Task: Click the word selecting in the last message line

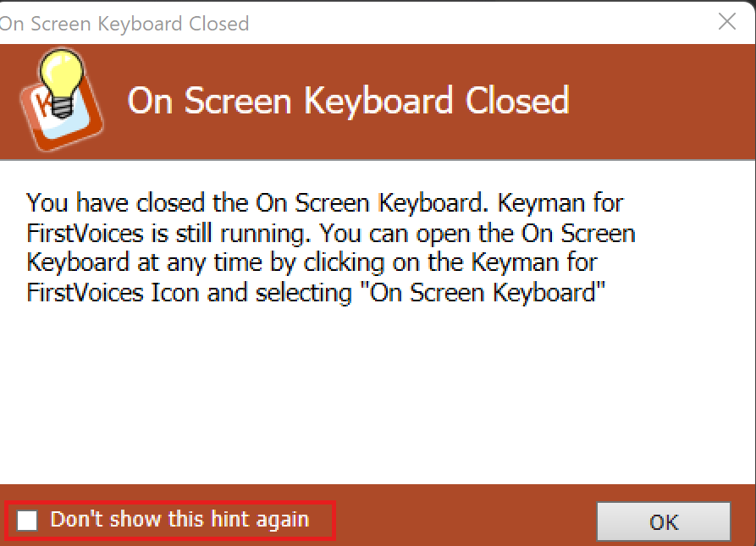Action: [x=303, y=294]
